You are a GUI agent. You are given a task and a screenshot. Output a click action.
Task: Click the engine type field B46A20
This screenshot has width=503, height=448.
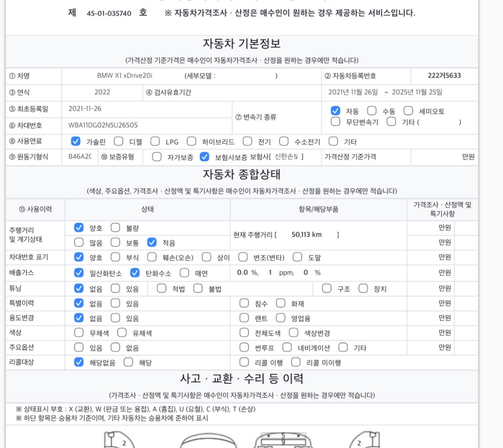click(79, 157)
